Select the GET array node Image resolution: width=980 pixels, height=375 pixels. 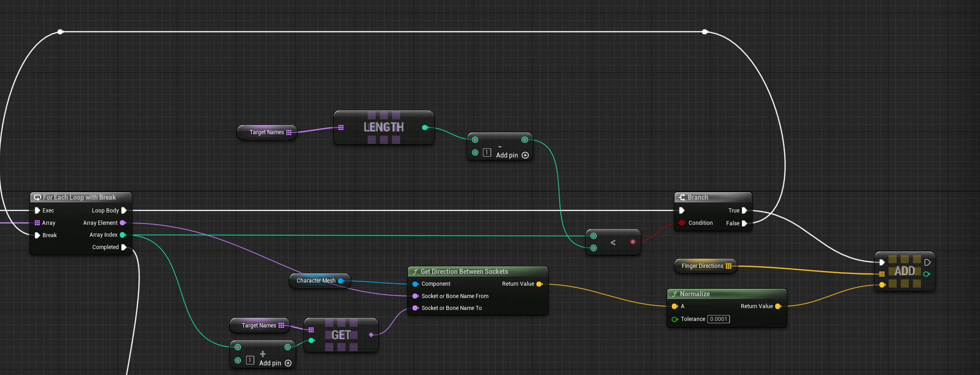[341, 335]
